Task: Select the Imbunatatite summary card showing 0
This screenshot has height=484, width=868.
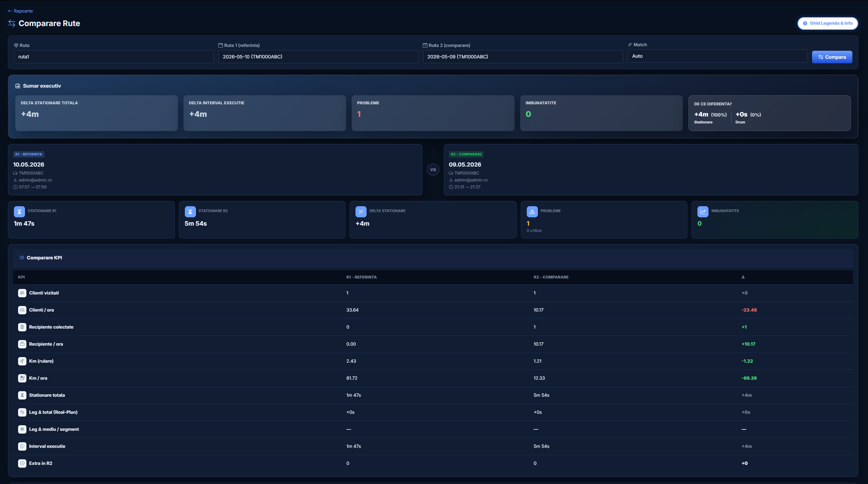Action: (601, 113)
